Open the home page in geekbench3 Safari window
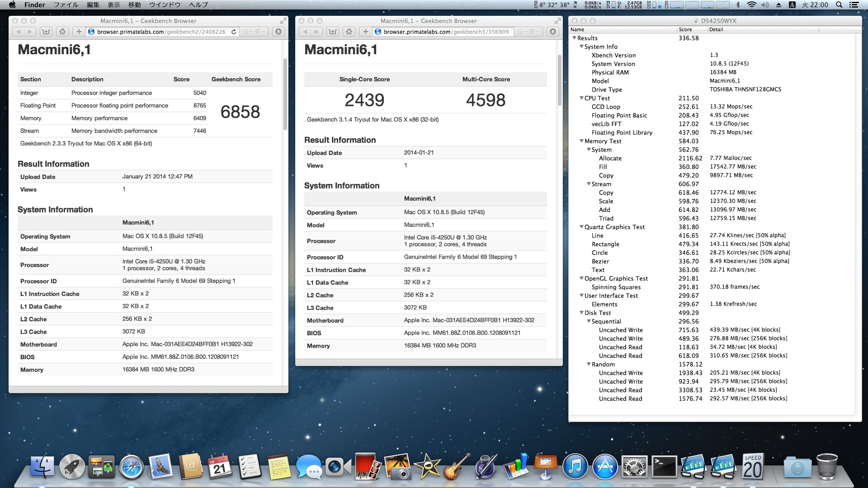This screenshot has width=868, height=488. pos(349,32)
